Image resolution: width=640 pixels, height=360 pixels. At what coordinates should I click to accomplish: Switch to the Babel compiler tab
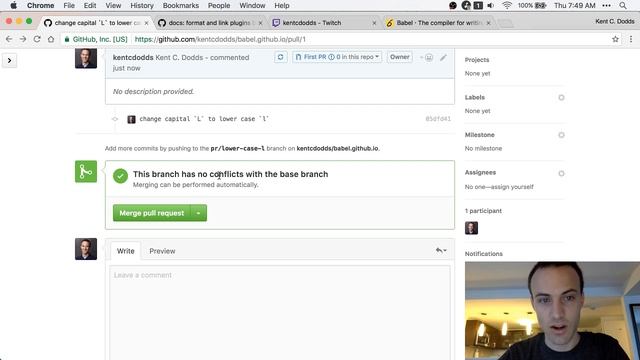(x=439, y=23)
